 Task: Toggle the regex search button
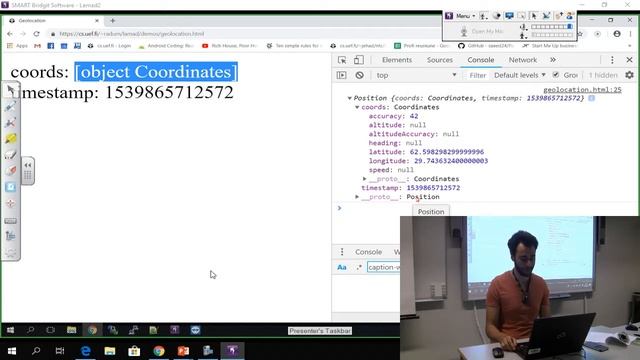pos(359,267)
